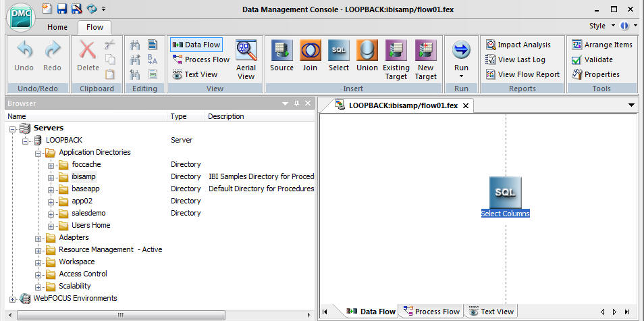Switch to bottom Data Flow tab

click(x=371, y=312)
